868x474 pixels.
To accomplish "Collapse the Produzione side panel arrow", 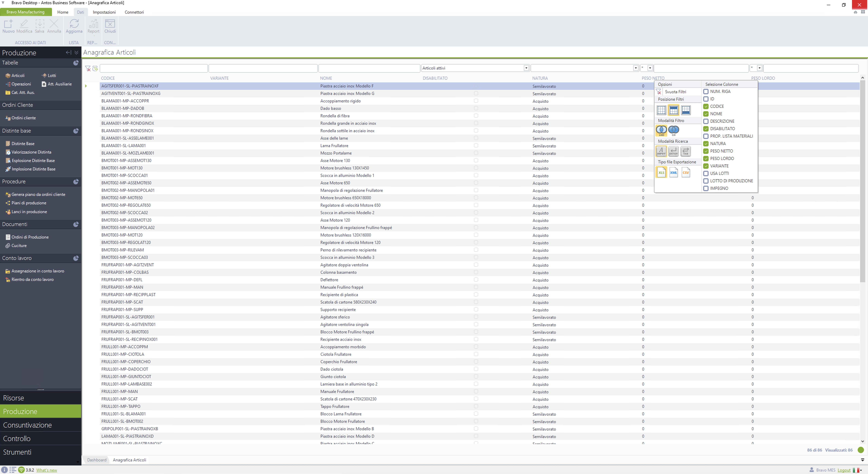I will (x=68, y=53).
